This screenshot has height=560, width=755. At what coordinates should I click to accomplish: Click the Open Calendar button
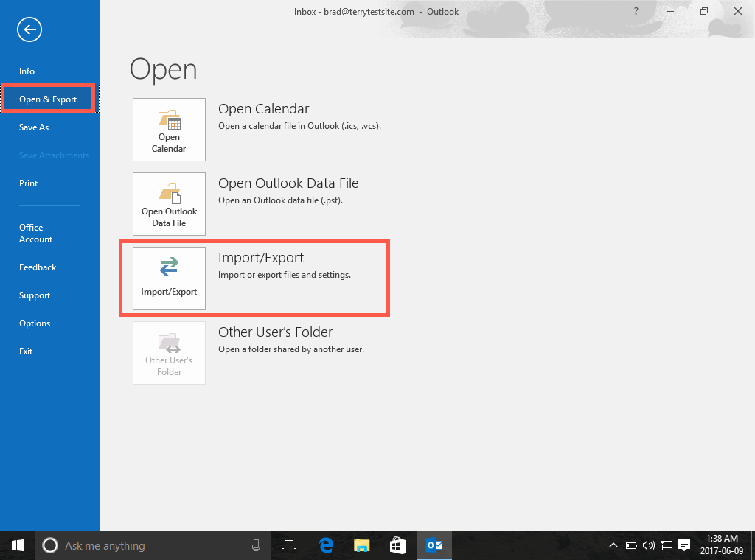(x=169, y=130)
